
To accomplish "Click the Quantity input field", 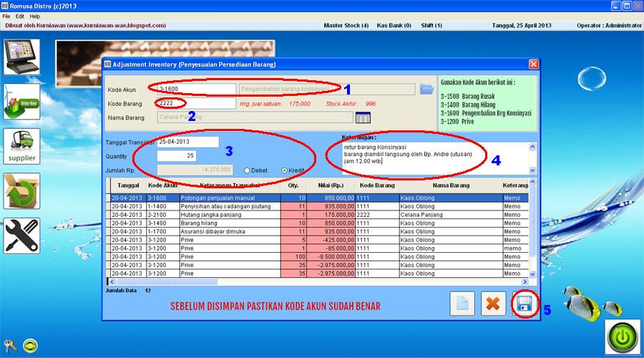I will (177, 156).
